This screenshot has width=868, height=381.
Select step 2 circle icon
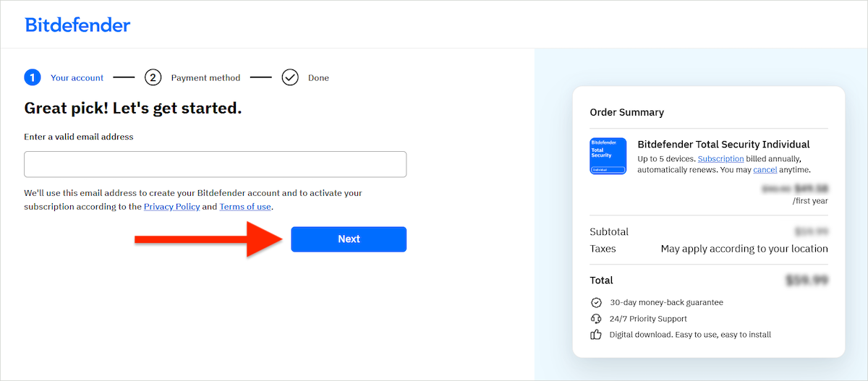[x=153, y=77]
